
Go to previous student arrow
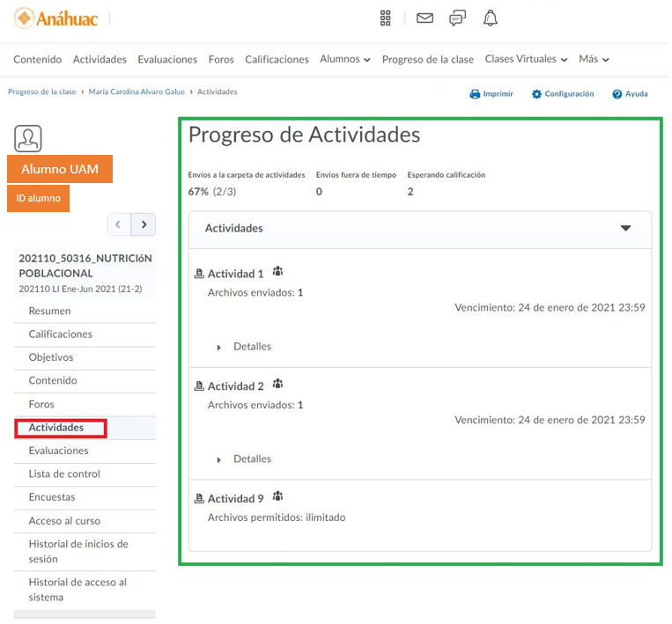point(119,224)
